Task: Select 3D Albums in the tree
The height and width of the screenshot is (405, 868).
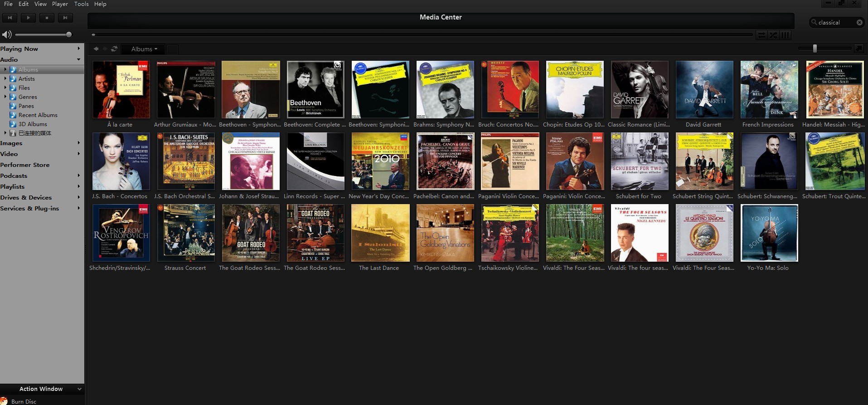Action: pos(33,124)
